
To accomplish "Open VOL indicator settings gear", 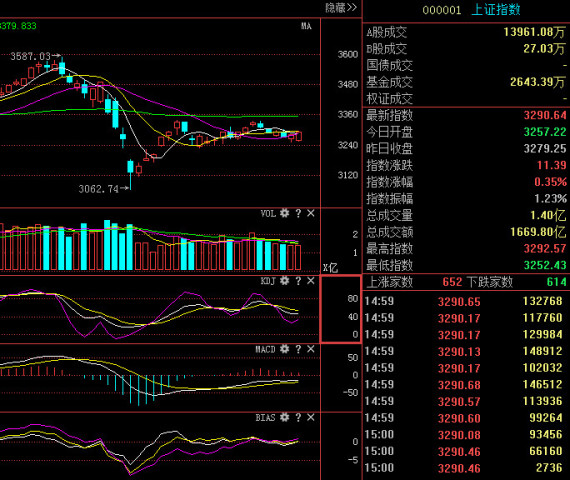I will click(285, 213).
